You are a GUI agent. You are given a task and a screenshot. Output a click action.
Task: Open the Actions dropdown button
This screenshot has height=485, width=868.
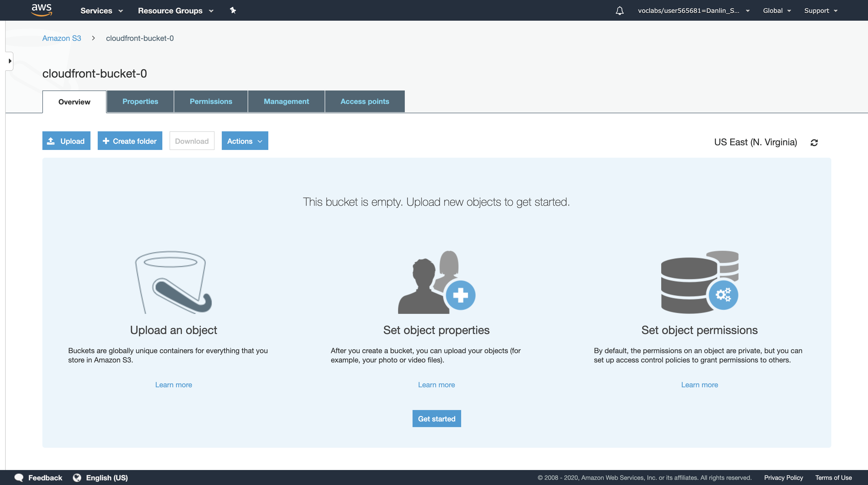245,141
